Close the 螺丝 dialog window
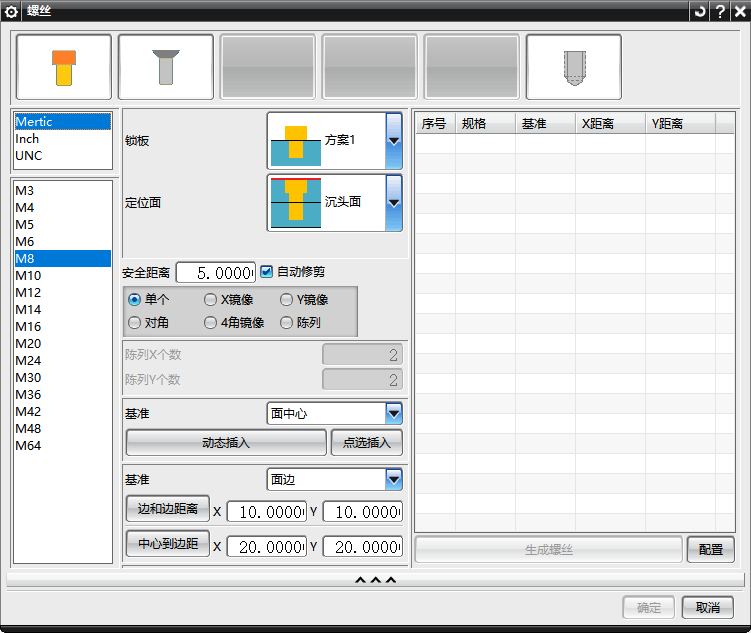 point(740,11)
